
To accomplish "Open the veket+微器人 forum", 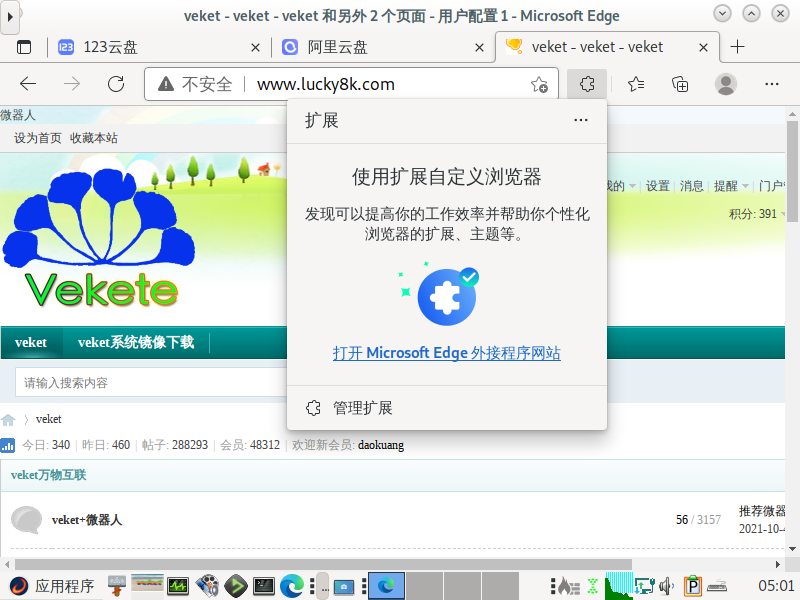I will point(87,520).
